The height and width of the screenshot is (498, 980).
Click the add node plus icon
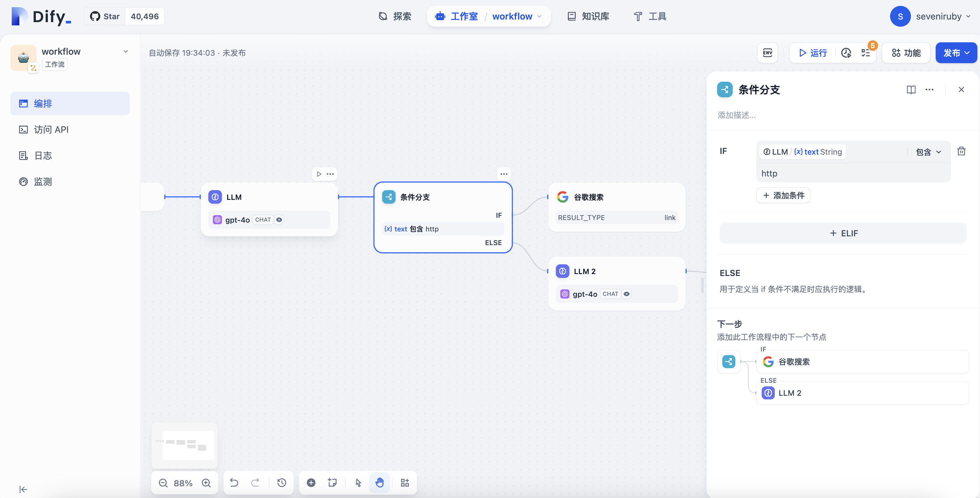[x=311, y=483]
